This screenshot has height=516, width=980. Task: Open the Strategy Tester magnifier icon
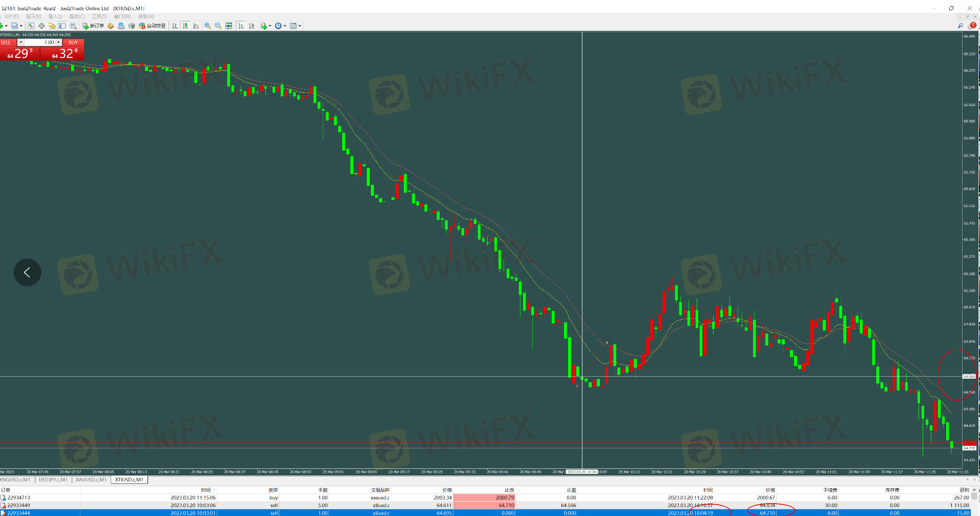73,26
